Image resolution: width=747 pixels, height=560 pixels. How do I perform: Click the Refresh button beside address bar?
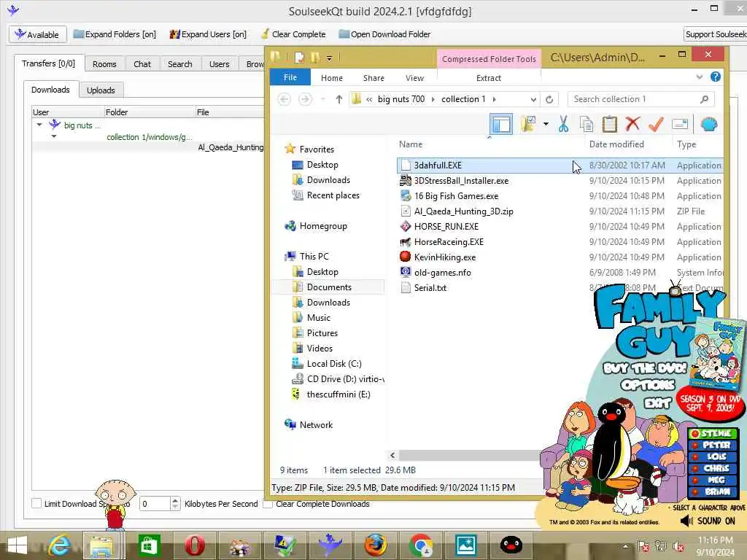pos(549,99)
